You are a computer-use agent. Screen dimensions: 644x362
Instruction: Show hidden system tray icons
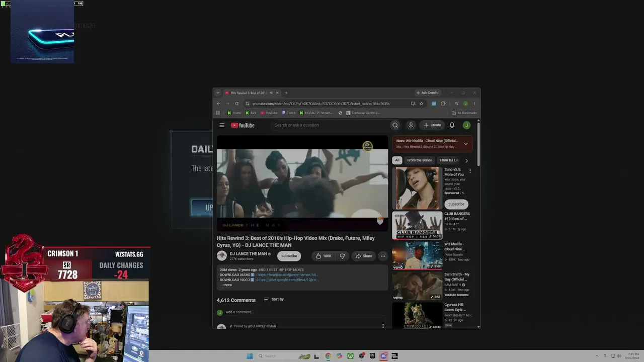[597, 356]
